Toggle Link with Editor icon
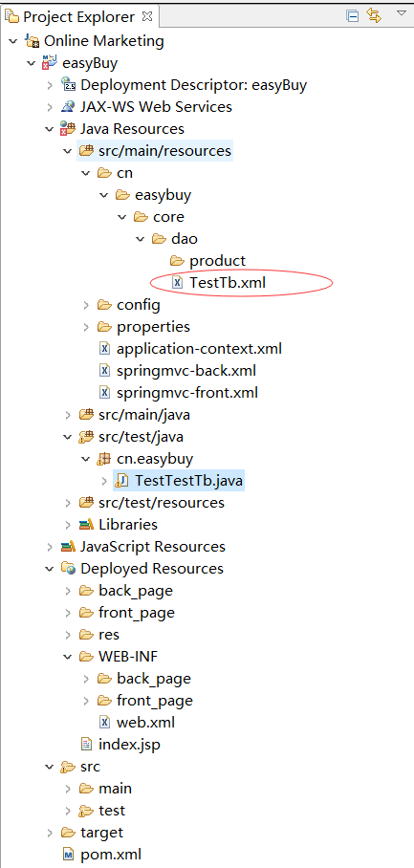 375,16
